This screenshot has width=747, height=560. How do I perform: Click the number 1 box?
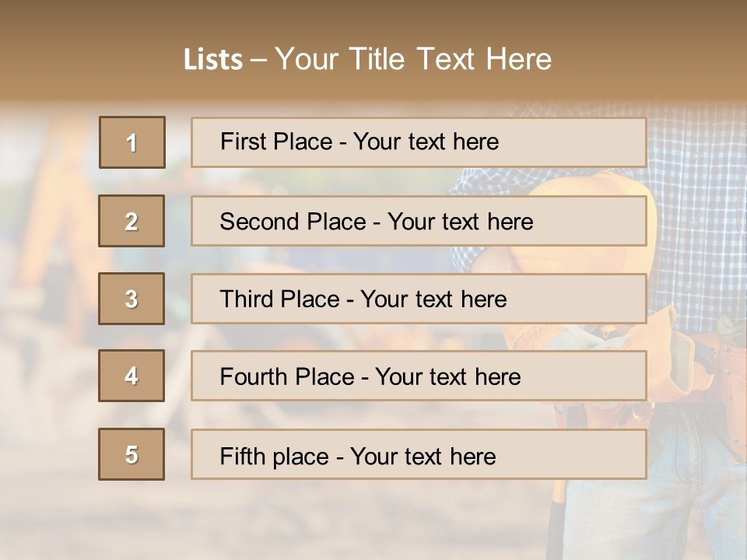[132, 142]
